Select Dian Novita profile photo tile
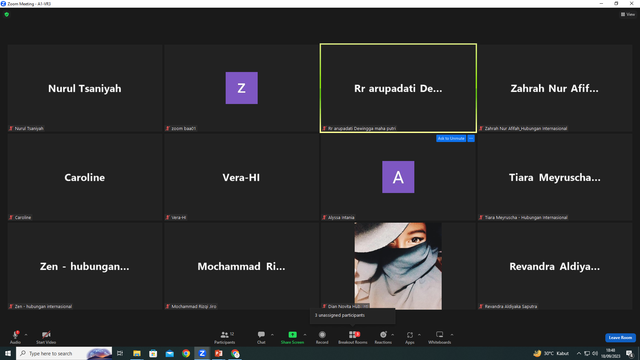This screenshot has width=640, height=360. click(x=398, y=266)
